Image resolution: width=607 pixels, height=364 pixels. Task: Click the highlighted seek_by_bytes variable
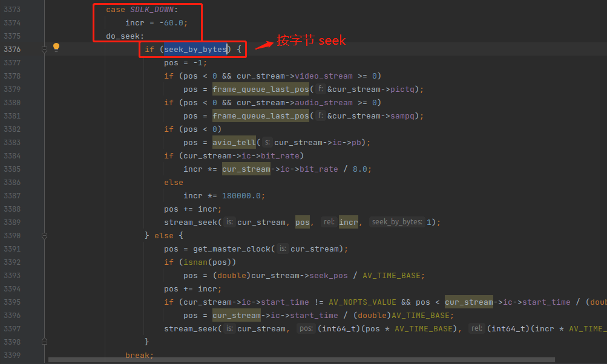coord(195,49)
